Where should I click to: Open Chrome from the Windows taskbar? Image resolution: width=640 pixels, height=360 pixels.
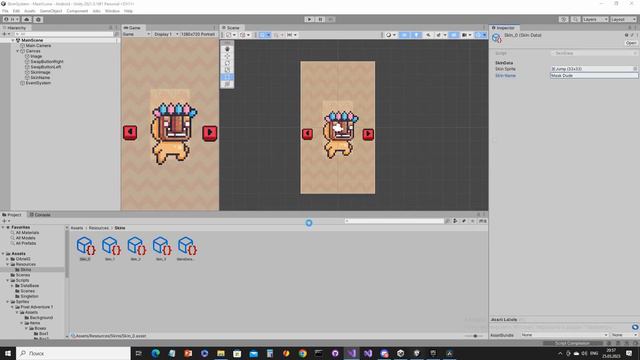coord(302,353)
